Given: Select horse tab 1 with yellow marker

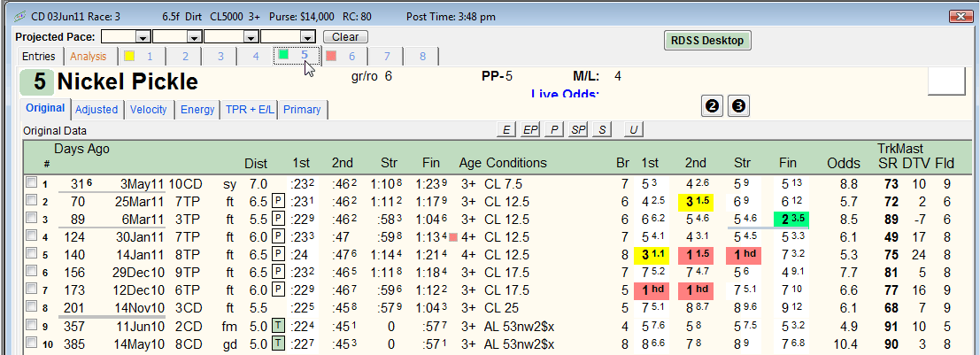Looking at the screenshot, I should pyautogui.click(x=141, y=57).
